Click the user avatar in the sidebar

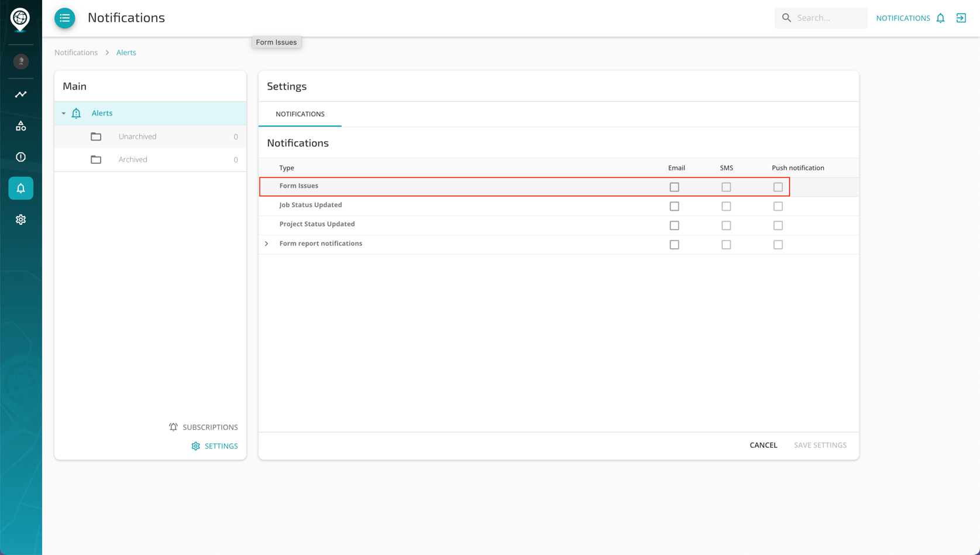(20, 61)
